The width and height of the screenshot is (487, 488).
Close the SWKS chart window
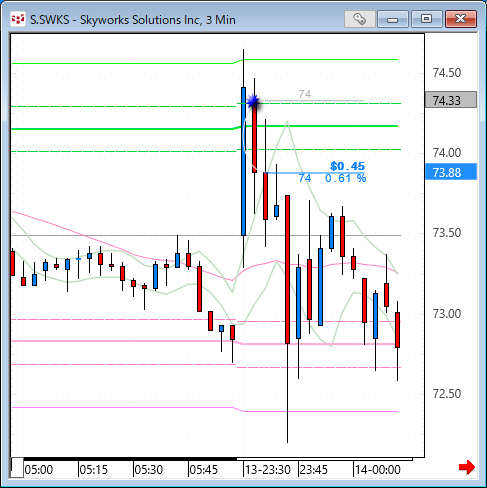461,19
